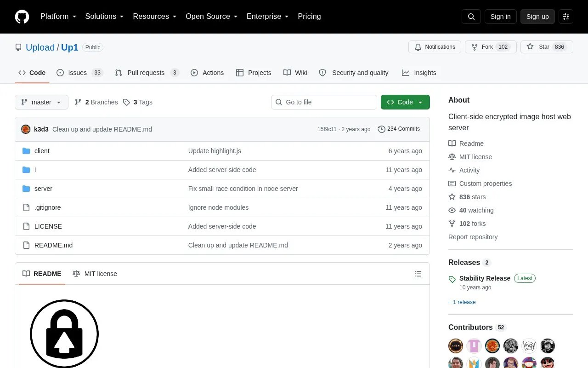
Task: Open the green Code dropdown
Action: pyautogui.click(x=405, y=102)
